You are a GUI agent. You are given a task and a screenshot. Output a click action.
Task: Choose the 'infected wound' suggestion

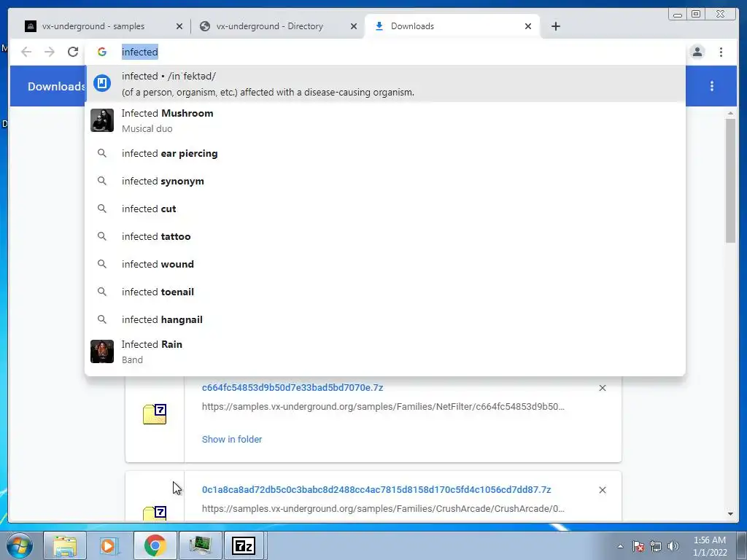[385, 264]
